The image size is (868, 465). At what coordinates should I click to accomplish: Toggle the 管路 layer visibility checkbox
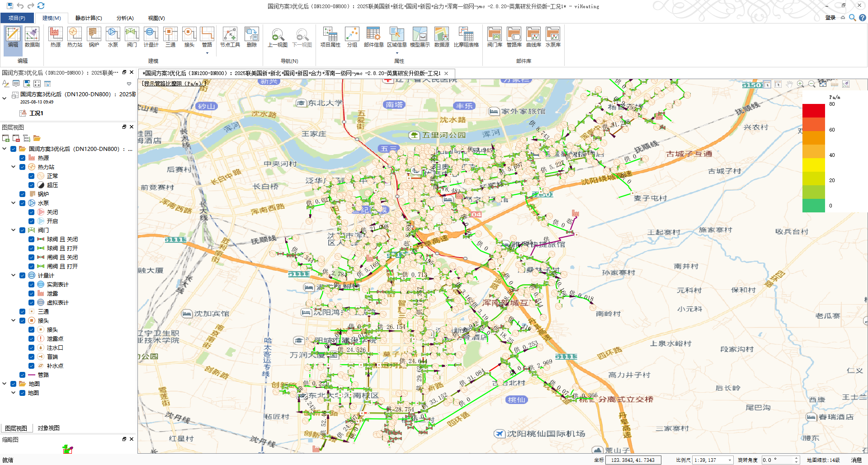[x=22, y=375]
